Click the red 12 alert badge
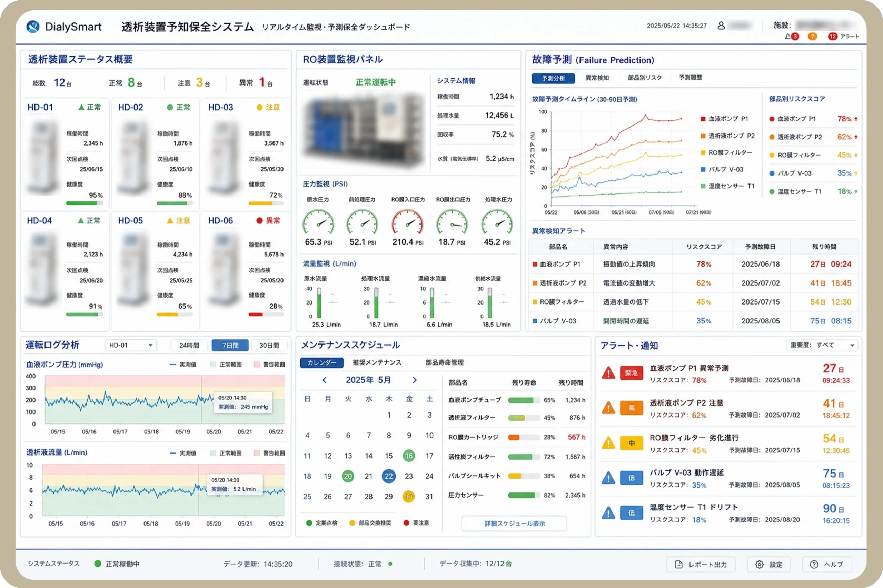 [x=832, y=36]
